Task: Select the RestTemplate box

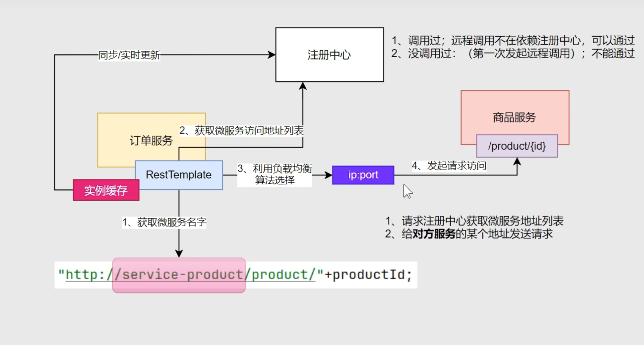Action: 179,175
